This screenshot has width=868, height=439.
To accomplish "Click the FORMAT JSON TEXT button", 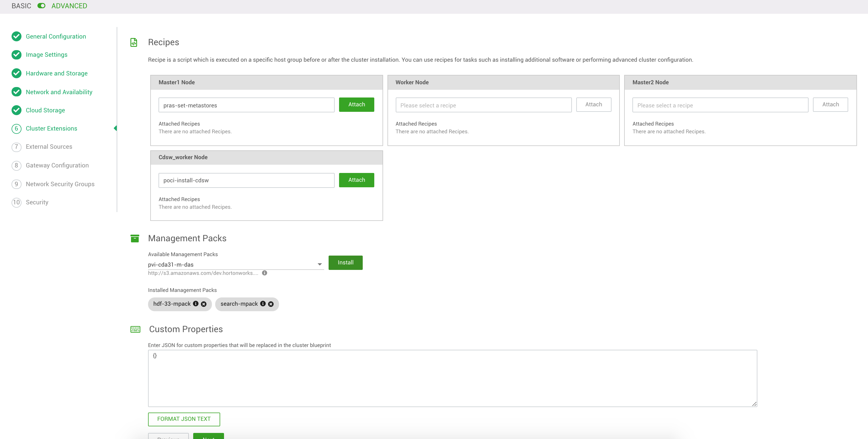I will coord(184,419).
